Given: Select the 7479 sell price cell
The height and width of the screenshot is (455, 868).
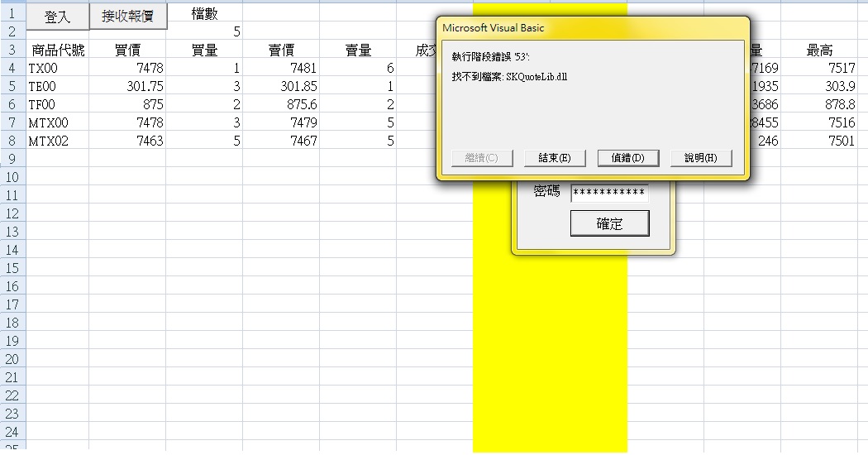Looking at the screenshot, I should [281, 122].
